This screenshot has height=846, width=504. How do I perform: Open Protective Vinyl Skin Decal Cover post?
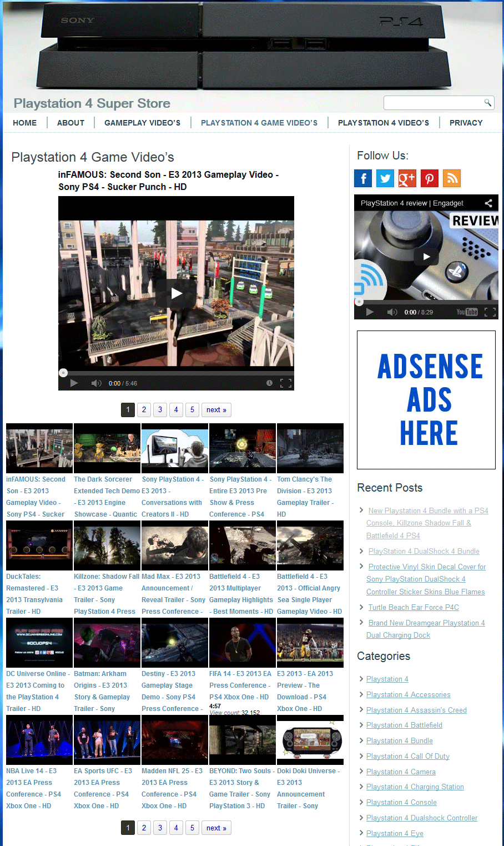coord(426,579)
